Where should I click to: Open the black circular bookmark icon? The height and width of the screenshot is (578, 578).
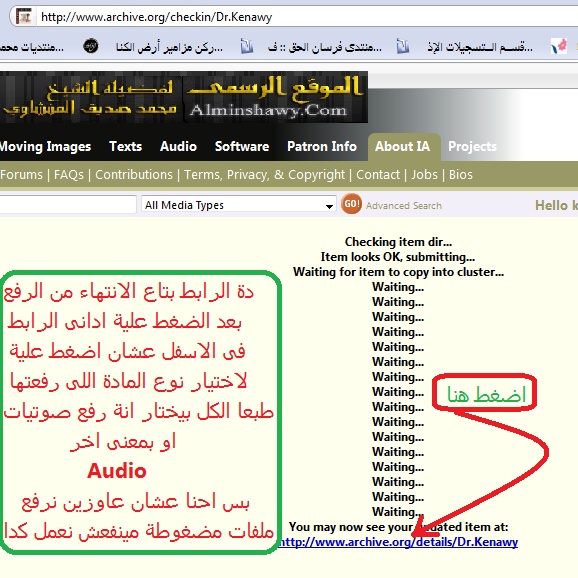pos(91,46)
